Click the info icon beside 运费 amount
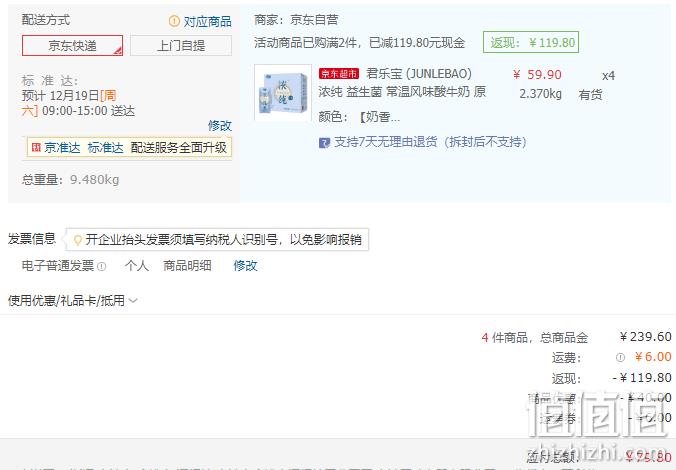The height and width of the screenshot is (470, 676). click(x=620, y=357)
